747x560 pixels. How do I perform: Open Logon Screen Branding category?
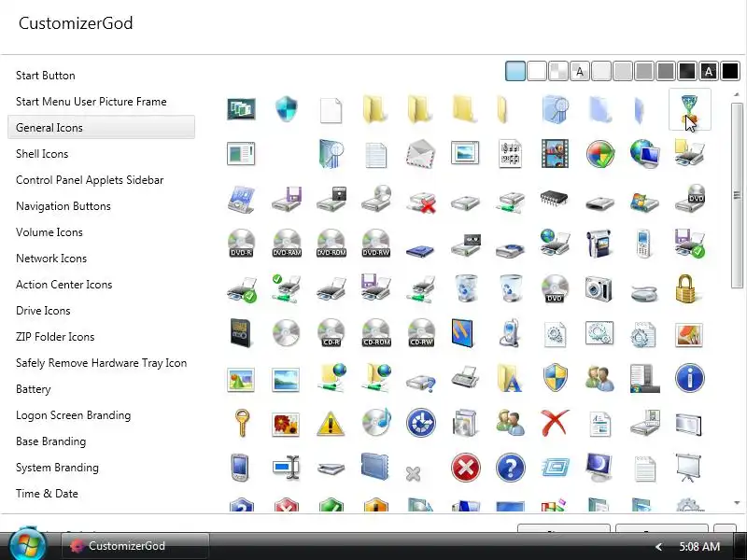point(73,415)
